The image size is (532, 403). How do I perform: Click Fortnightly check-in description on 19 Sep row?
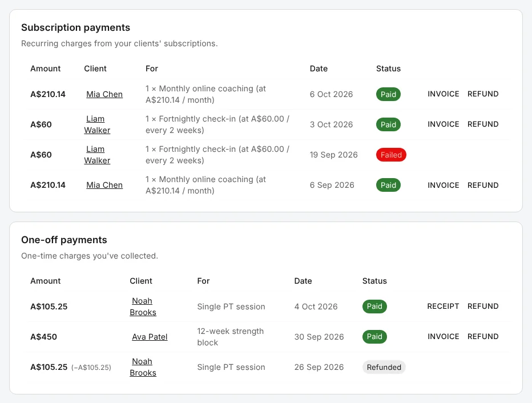tap(217, 155)
